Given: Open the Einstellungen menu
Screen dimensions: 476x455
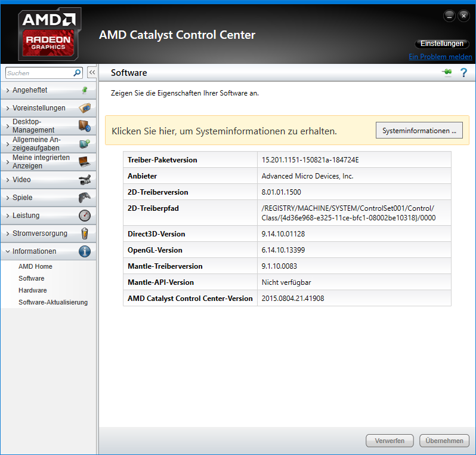Looking at the screenshot, I should [441, 44].
